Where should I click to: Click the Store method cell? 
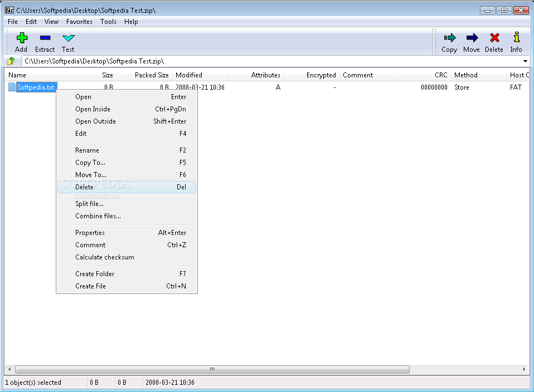coord(462,87)
